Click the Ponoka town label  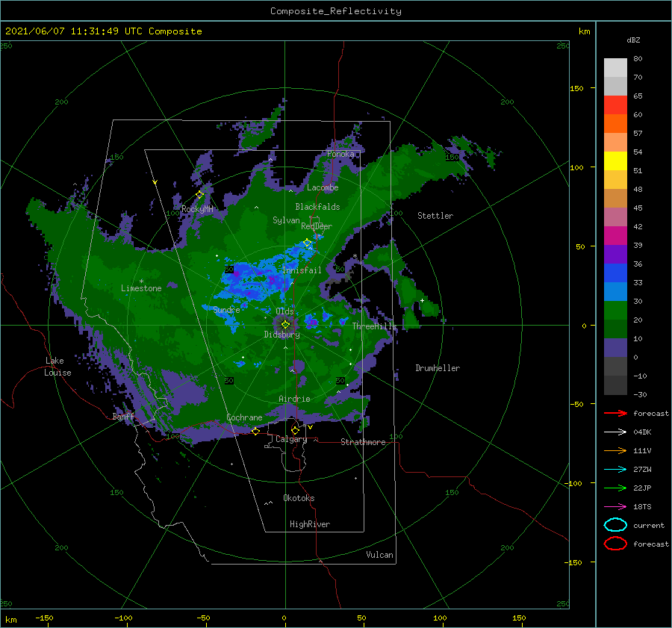(x=340, y=154)
